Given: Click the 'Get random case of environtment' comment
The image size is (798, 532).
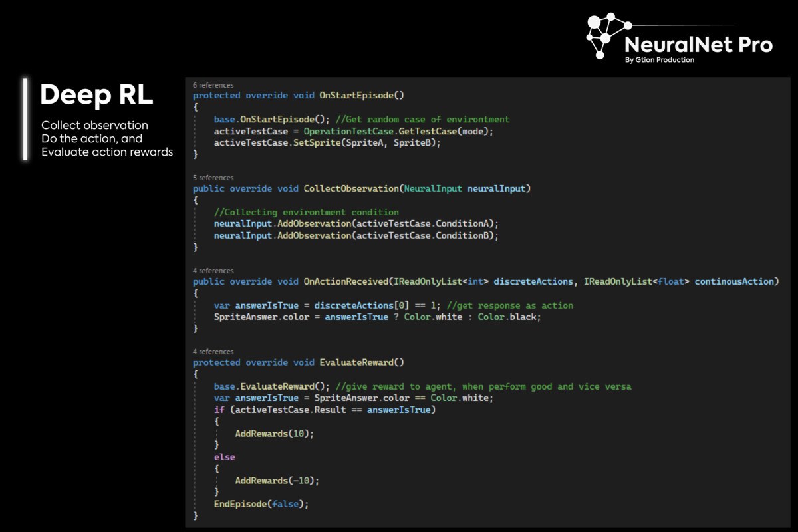Looking at the screenshot, I should pyautogui.click(x=423, y=120).
